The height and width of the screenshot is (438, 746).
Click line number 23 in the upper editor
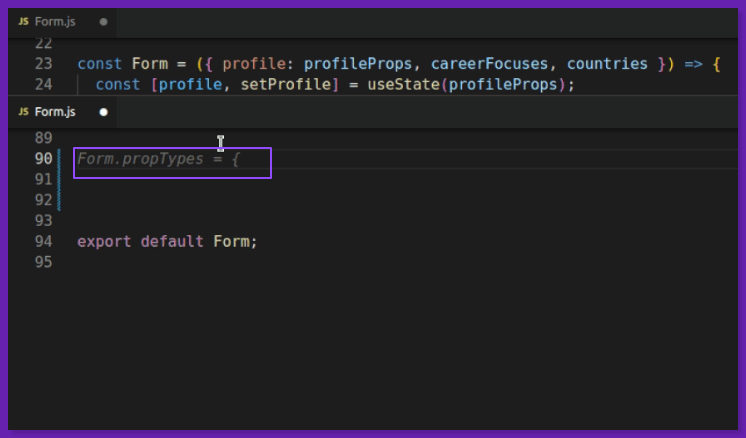[43, 64]
